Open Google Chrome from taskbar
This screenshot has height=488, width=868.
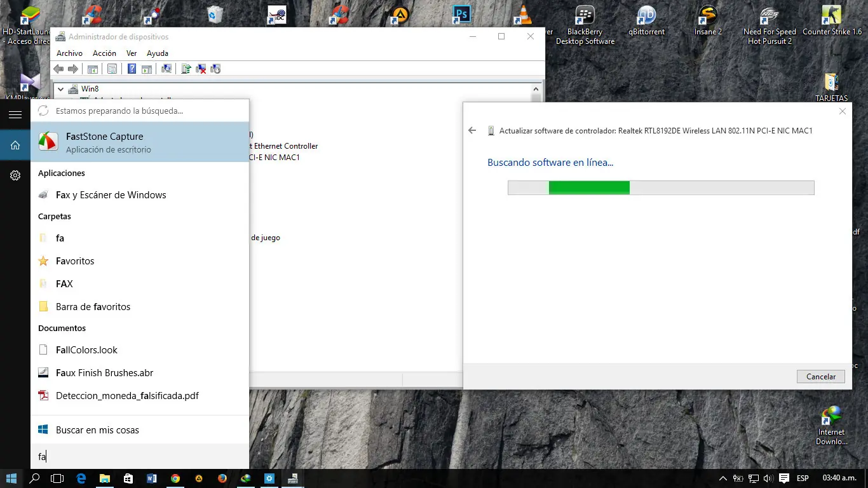pos(175,478)
